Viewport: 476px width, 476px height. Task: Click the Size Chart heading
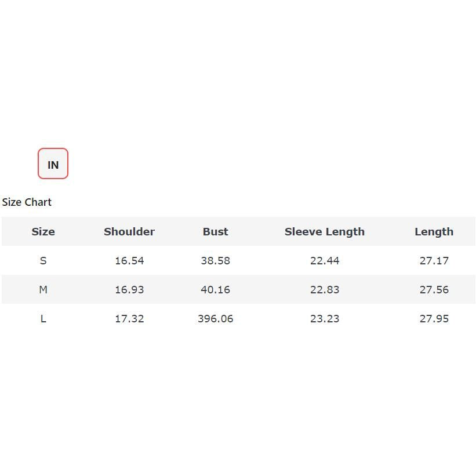[x=27, y=202]
